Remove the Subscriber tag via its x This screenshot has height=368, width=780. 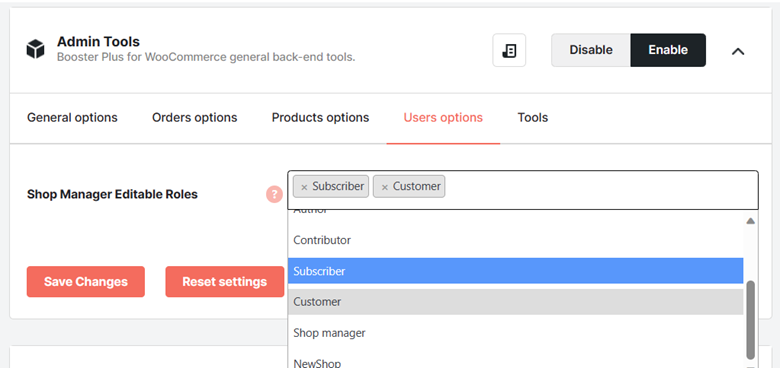(304, 187)
